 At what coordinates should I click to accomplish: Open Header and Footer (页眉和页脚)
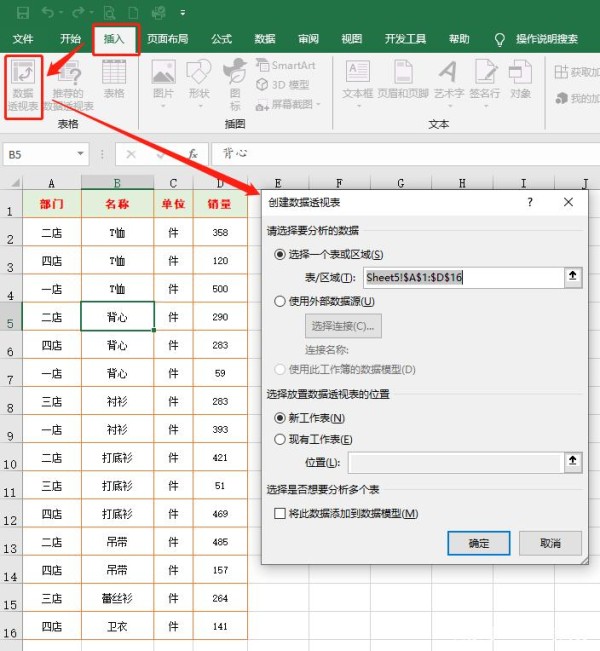(x=403, y=80)
